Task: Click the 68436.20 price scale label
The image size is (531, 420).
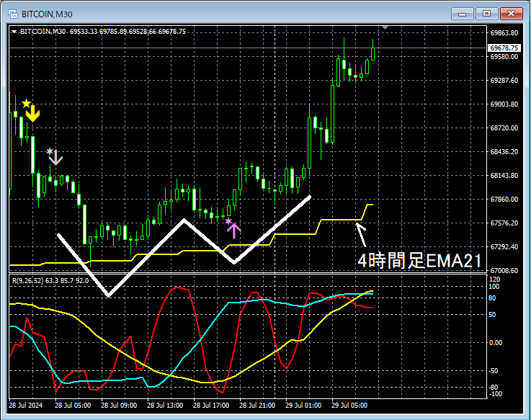Action: click(x=504, y=151)
